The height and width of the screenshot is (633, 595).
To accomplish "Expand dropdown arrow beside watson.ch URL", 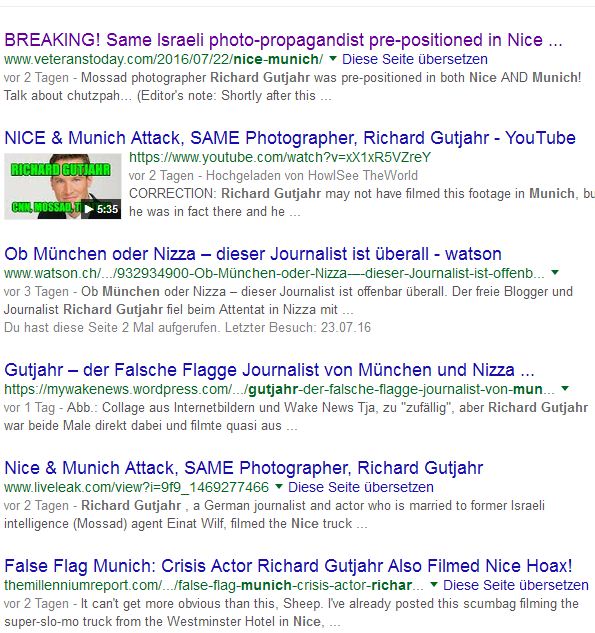I will click(555, 272).
